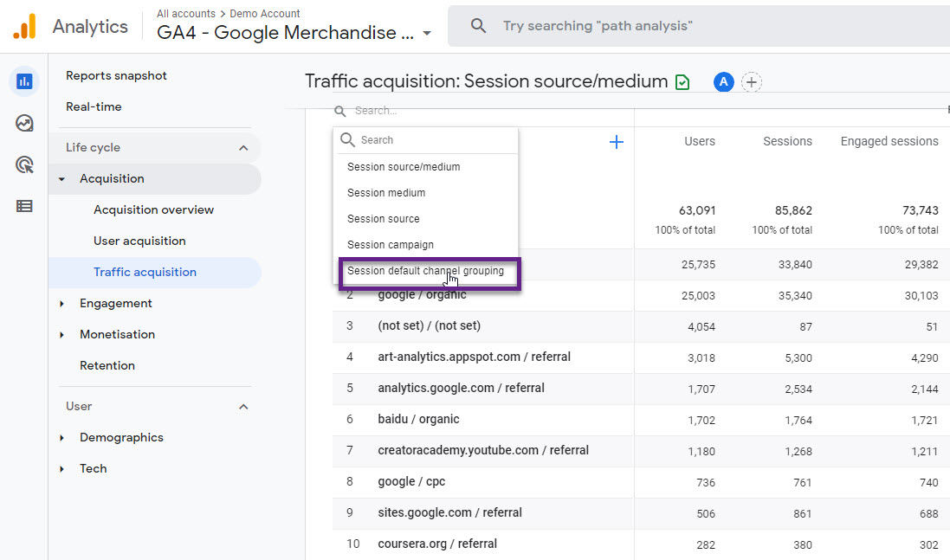The height and width of the screenshot is (560, 950).
Task: Select Session default channel grouping option
Action: pos(425,271)
